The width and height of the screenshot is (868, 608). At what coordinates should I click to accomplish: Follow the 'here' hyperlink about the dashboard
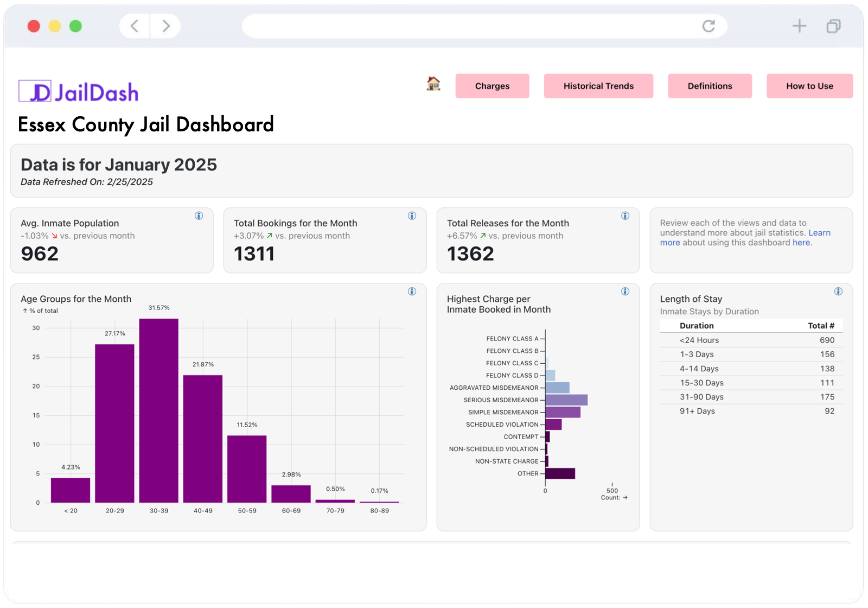click(802, 243)
